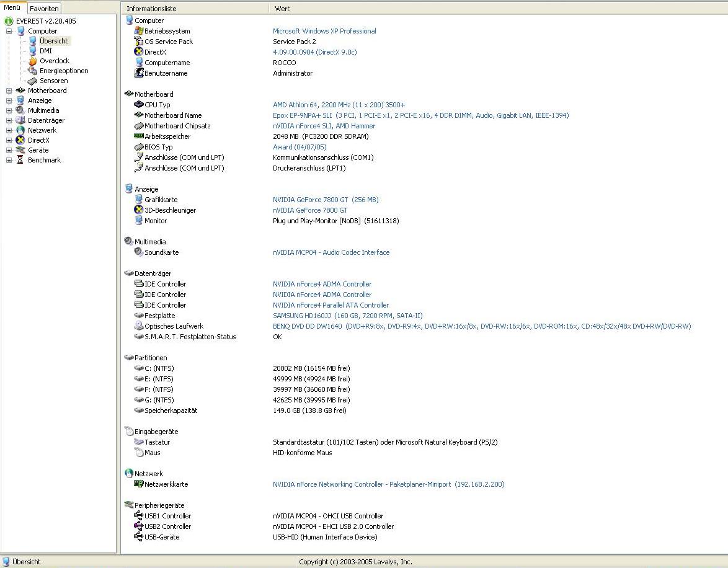Click the Wert column header

[498, 8]
